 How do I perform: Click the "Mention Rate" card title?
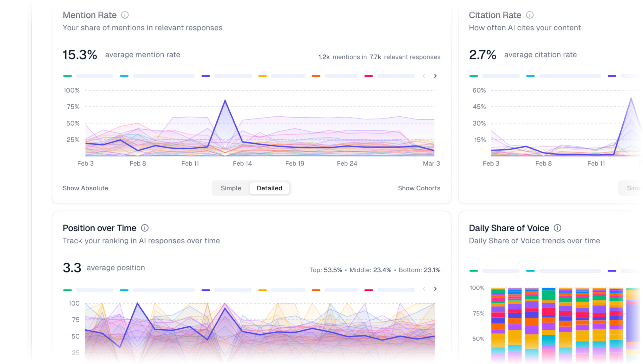coord(90,15)
